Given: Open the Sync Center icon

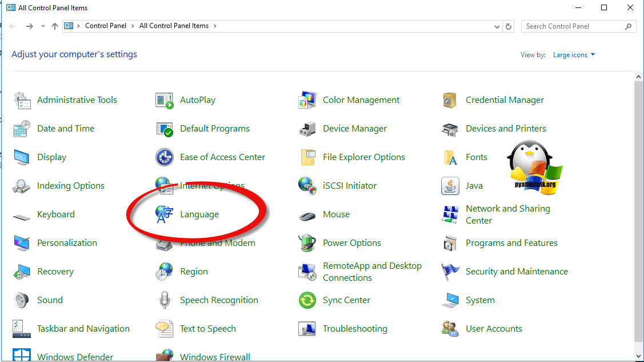Looking at the screenshot, I should pyautogui.click(x=307, y=300).
